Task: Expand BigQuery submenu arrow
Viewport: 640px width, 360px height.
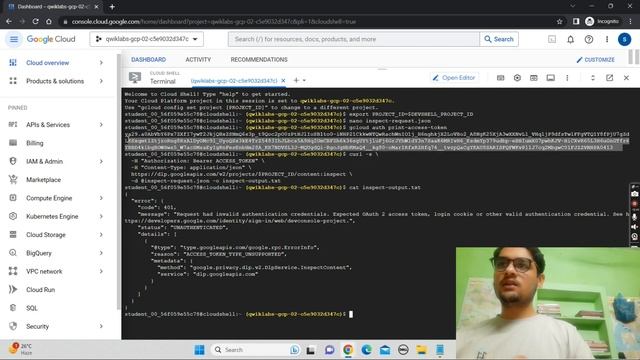Action: coord(101,253)
